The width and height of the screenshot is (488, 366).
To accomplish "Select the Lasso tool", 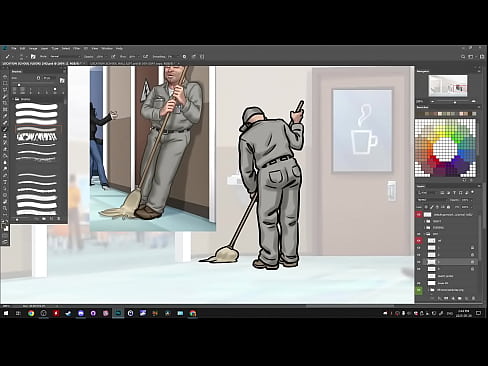I will pyautogui.click(x=5, y=90).
